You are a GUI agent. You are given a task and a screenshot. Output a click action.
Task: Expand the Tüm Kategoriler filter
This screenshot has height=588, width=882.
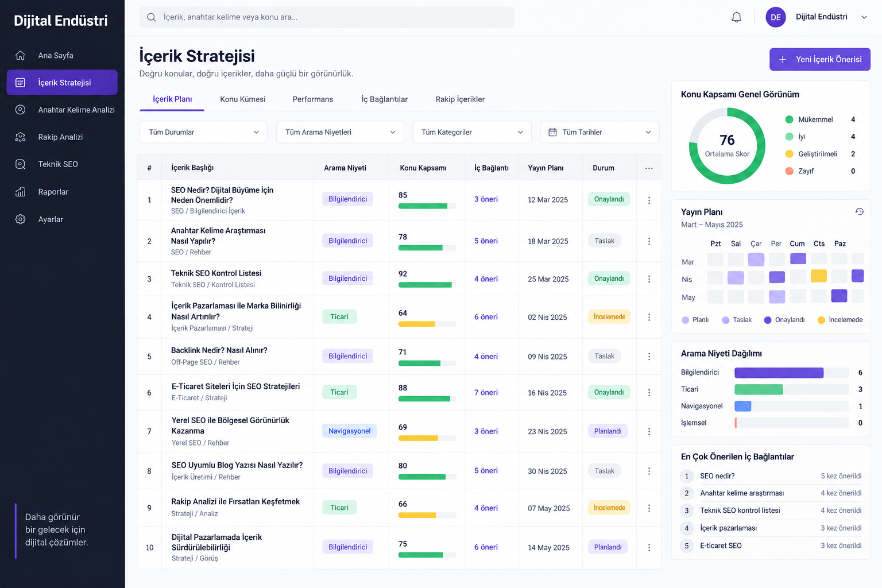pos(472,132)
